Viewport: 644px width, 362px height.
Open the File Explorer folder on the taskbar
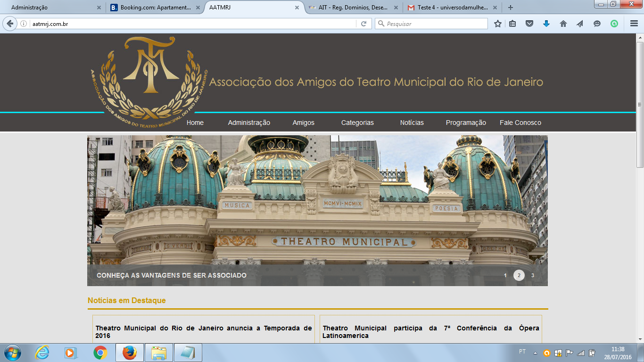click(159, 353)
